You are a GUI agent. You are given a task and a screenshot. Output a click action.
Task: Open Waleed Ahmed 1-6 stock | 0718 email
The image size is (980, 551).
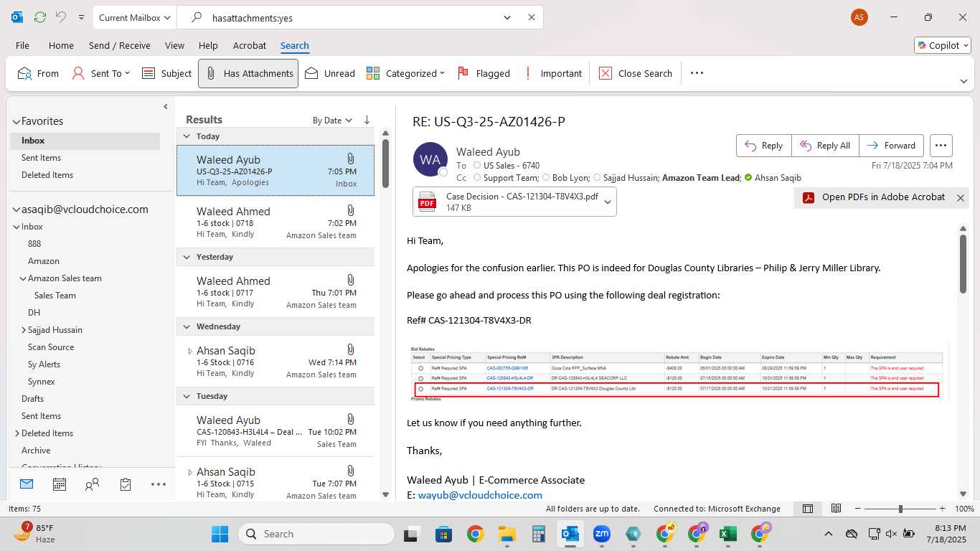275,223
